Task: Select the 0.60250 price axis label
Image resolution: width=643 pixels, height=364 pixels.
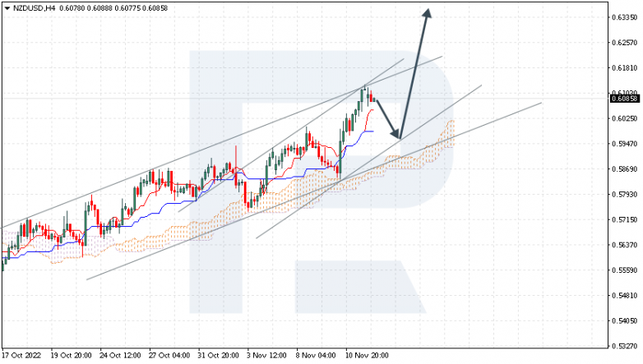Action: [625, 118]
